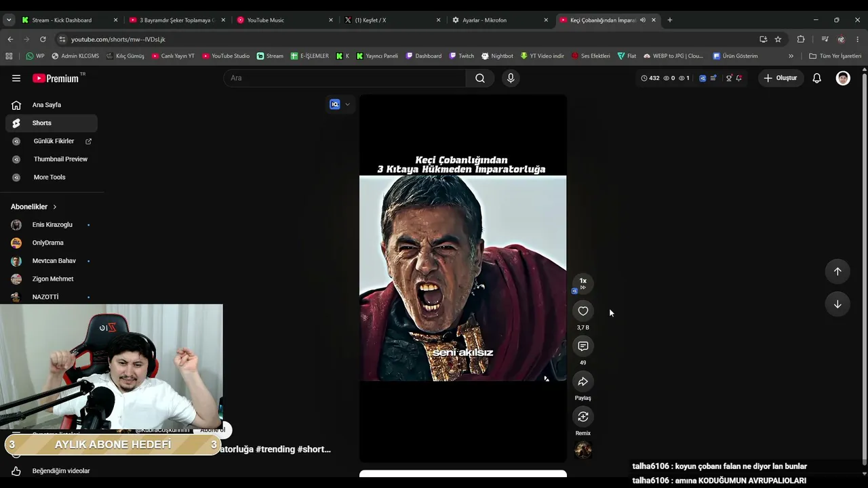
Task: Open the Tüm Yer İşaretleri folder
Action: pyautogui.click(x=835, y=56)
